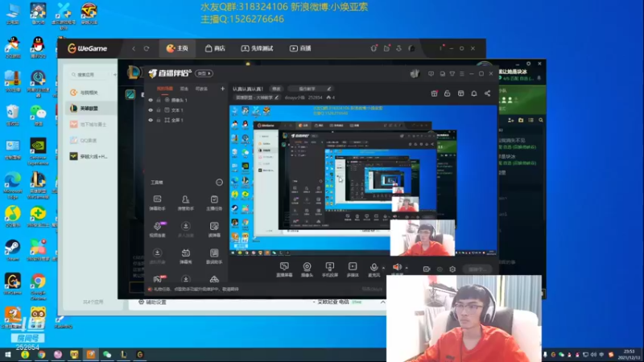The image size is (644, 362).
Task: Open the 视频连麦 tool in the toolbox
Action: click(157, 229)
